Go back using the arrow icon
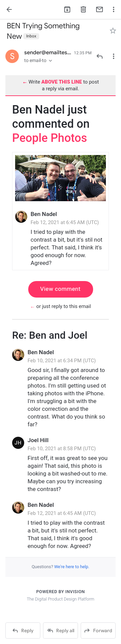This screenshot has width=121, height=644. click(9, 9)
